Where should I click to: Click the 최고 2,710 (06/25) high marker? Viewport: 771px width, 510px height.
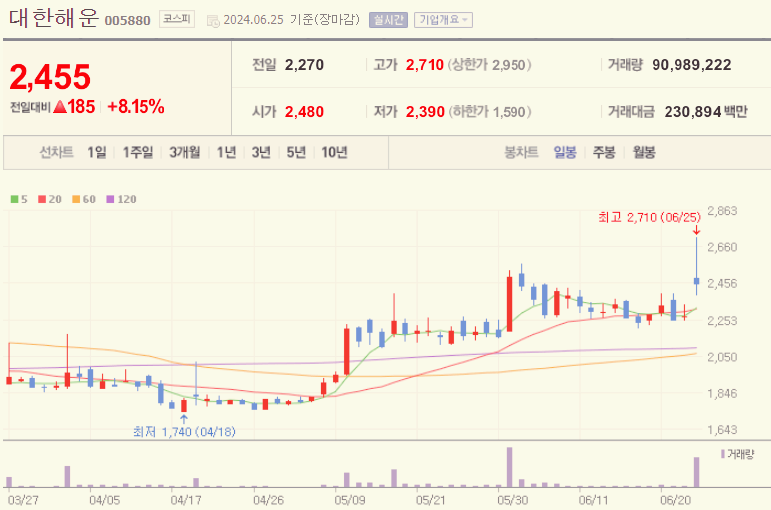coord(649,217)
